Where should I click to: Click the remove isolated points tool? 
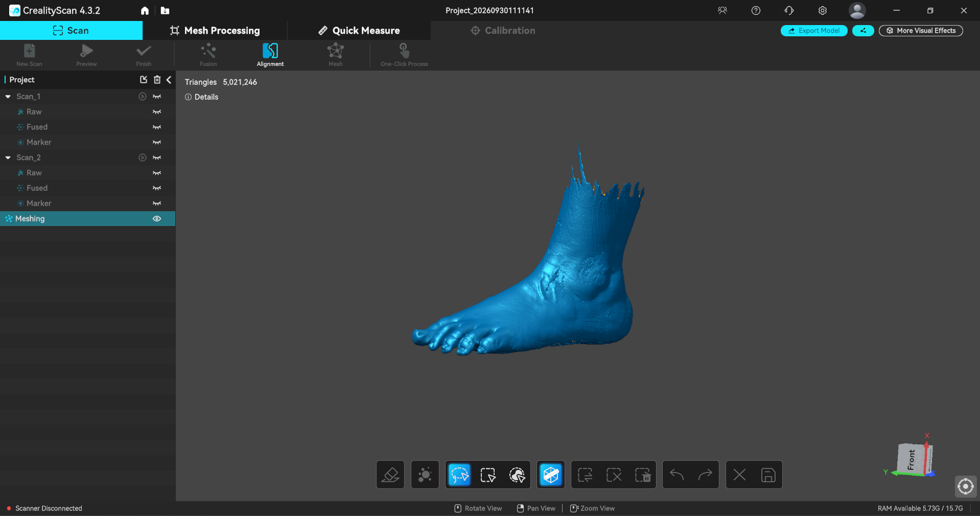(x=425, y=475)
